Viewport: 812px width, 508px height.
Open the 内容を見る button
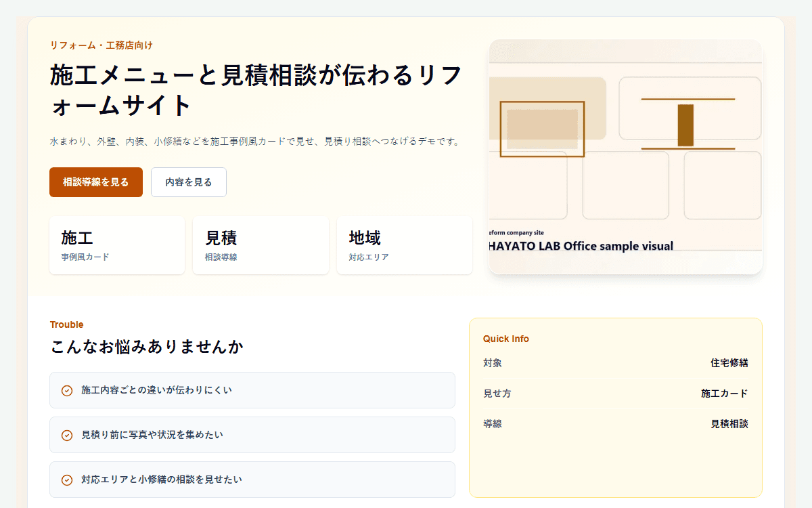[189, 182]
